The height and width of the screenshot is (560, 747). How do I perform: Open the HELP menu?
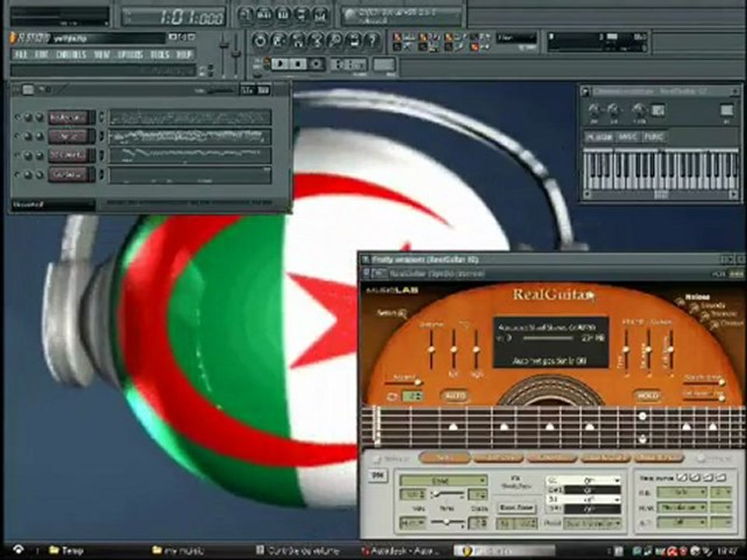click(x=184, y=54)
